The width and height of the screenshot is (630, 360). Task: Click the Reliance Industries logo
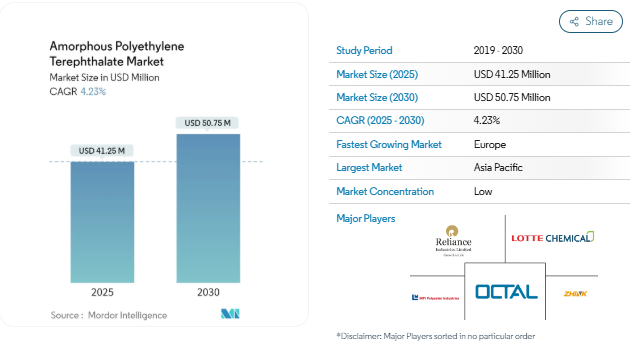453,241
